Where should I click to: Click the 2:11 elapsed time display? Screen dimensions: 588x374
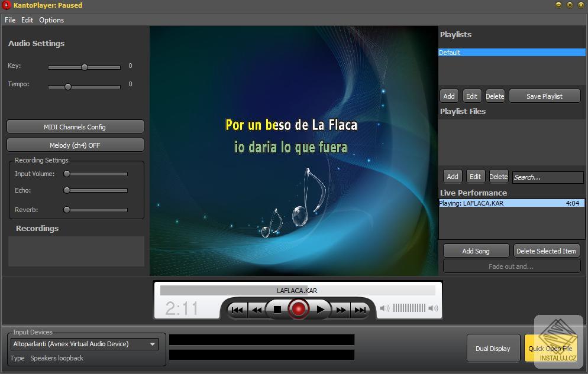[x=182, y=308]
